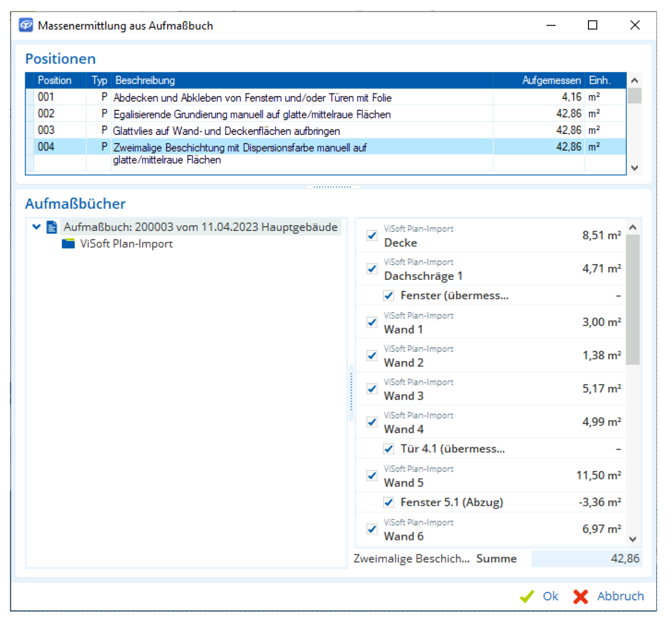Viewport: 672px width, 628px height.
Task: Select position 002 Egalisierende Grundierung row
Action: [x=252, y=114]
